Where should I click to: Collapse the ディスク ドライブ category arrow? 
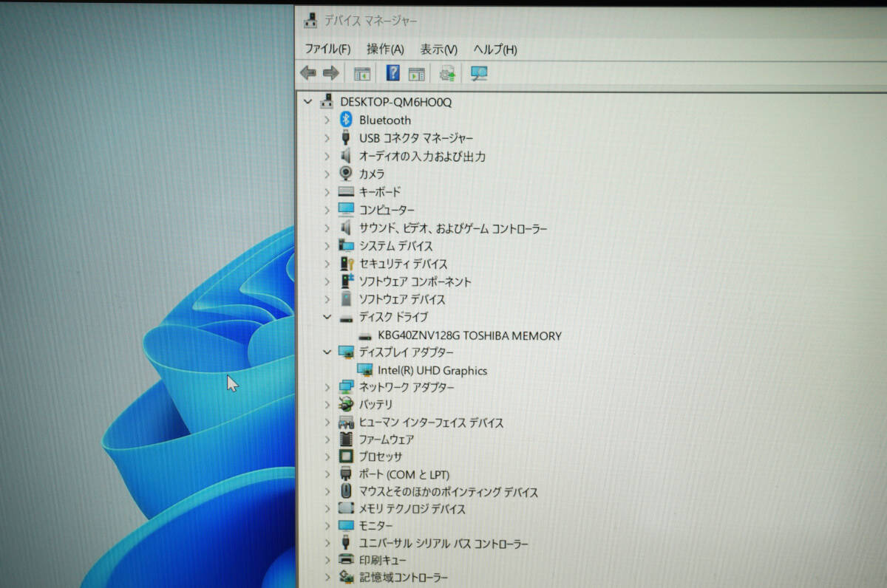pyautogui.click(x=327, y=317)
